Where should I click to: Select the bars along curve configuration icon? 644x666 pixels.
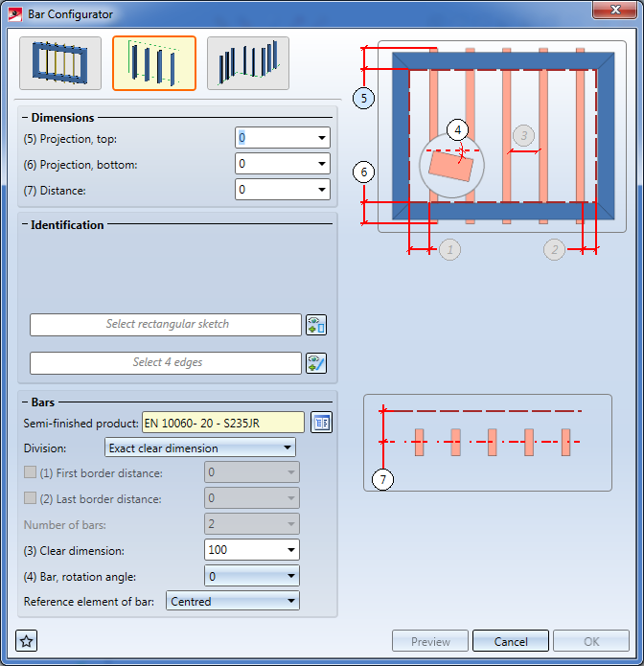coord(248,63)
